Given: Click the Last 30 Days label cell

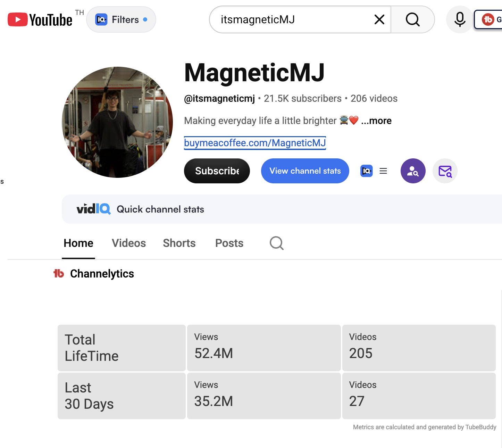Looking at the screenshot, I should [122, 396].
